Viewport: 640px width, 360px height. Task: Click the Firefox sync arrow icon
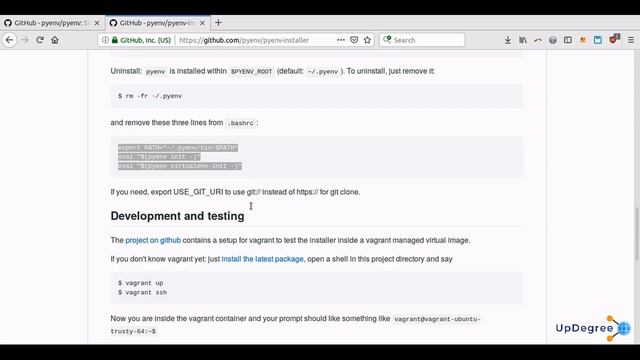pos(538,40)
